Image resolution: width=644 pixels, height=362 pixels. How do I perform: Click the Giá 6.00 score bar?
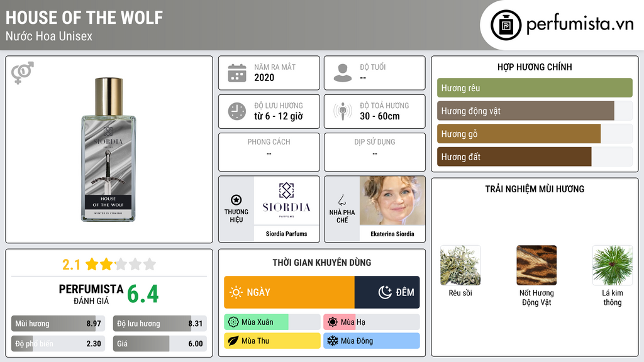pyautogui.click(x=160, y=344)
